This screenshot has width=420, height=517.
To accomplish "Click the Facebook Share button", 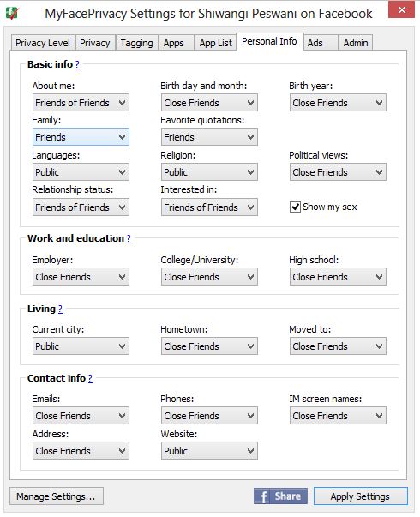I will click(280, 496).
